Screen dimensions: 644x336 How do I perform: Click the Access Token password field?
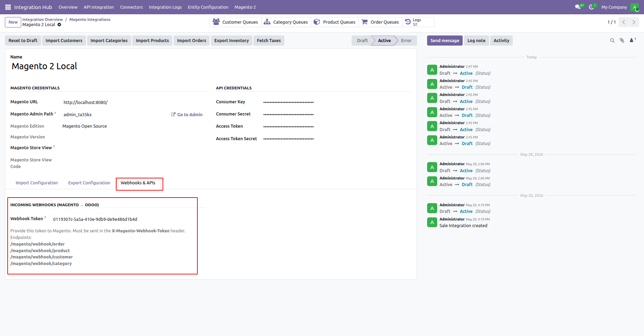point(337,126)
